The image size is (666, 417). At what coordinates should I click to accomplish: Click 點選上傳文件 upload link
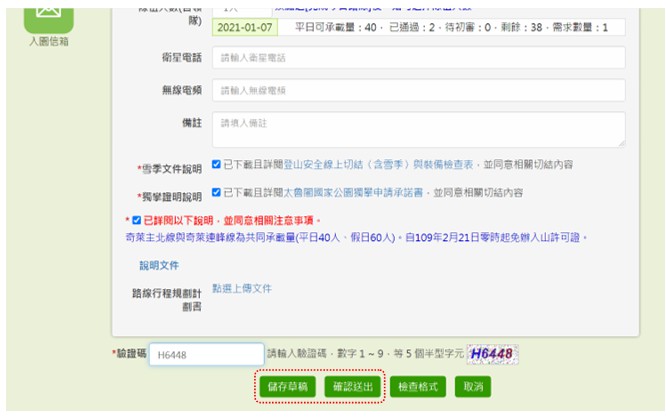(242, 288)
